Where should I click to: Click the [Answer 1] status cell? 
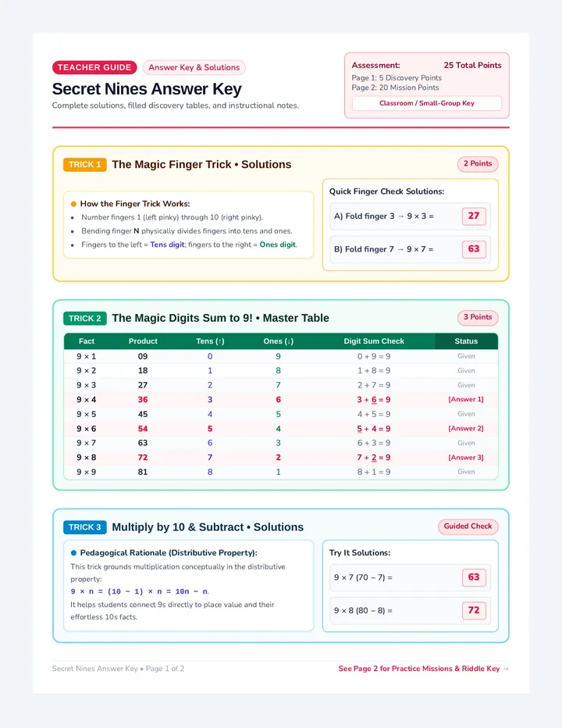pyautogui.click(x=466, y=399)
